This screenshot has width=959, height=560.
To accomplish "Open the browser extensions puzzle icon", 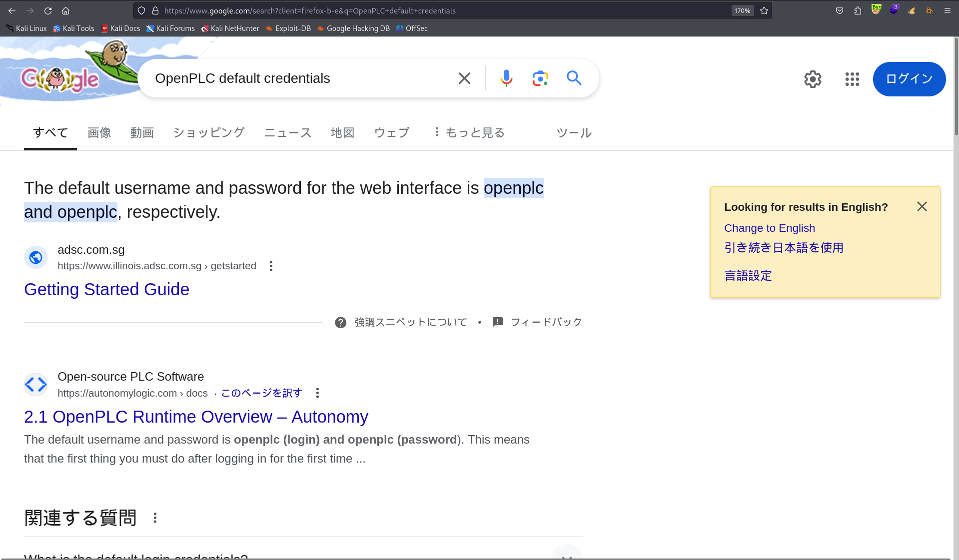I will click(x=858, y=10).
